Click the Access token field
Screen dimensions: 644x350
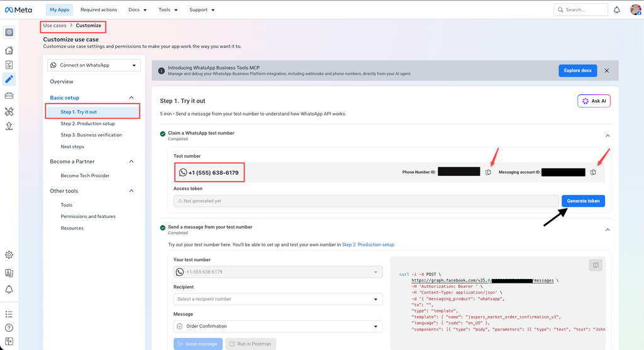pyautogui.click(x=366, y=201)
